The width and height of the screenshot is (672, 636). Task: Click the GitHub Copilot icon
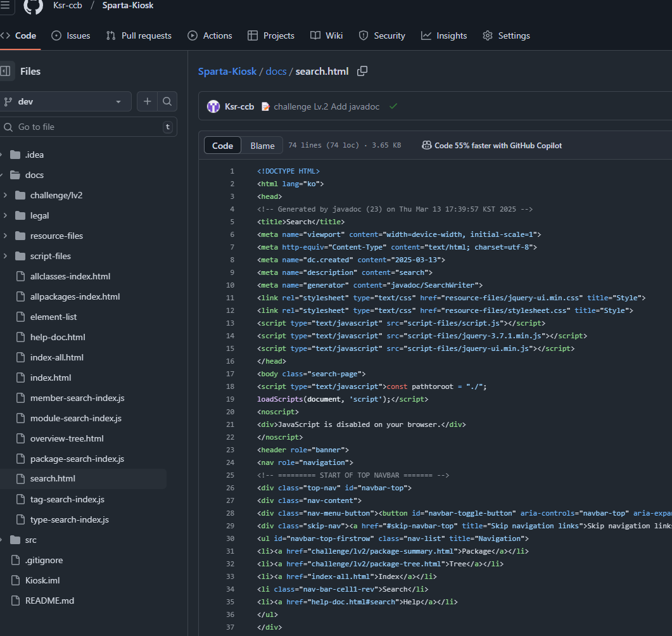click(426, 145)
